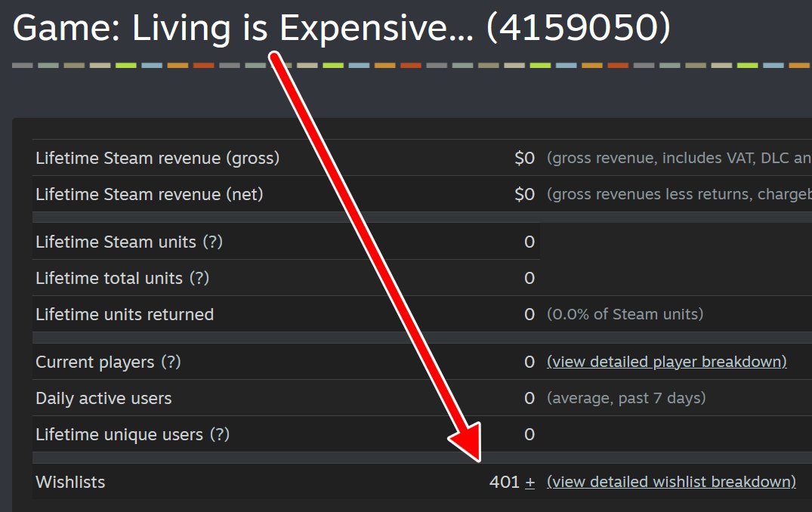This screenshot has width=812, height=512.
Task: Select the Lifetime total units value 0
Action: (x=529, y=278)
